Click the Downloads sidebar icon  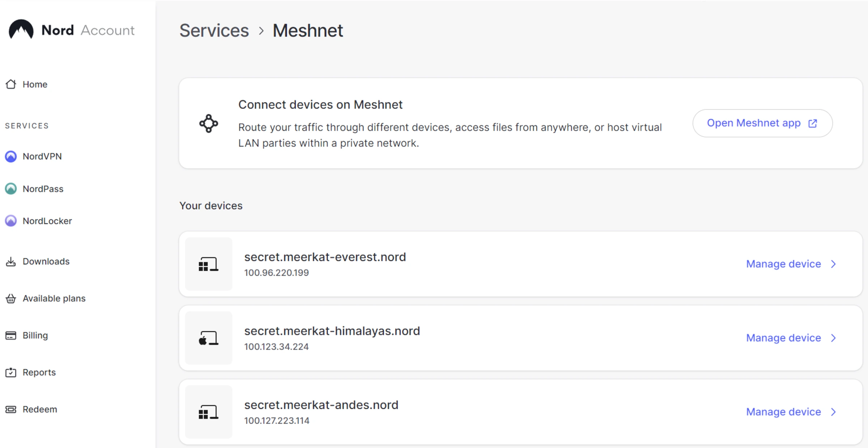pos(11,261)
